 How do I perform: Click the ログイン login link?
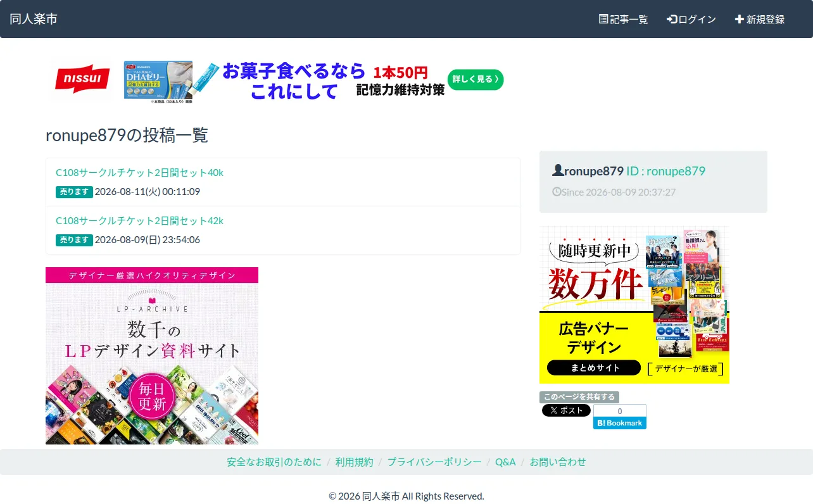pos(691,19)
